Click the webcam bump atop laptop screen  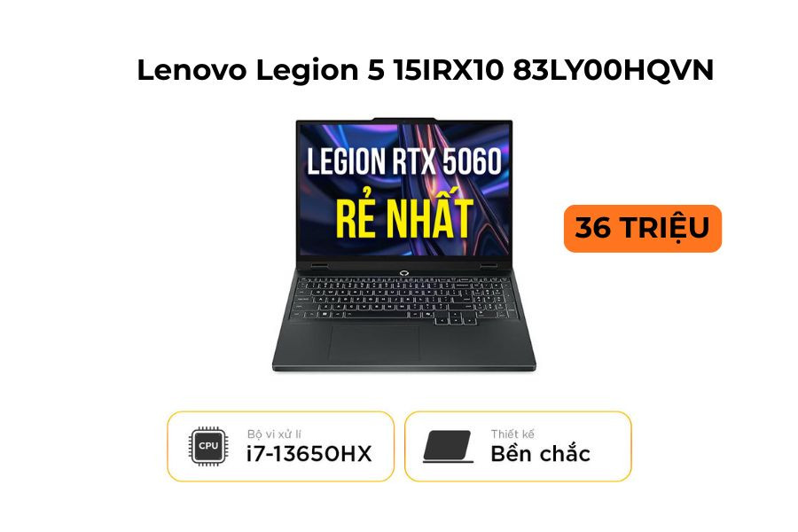point(404,119)
